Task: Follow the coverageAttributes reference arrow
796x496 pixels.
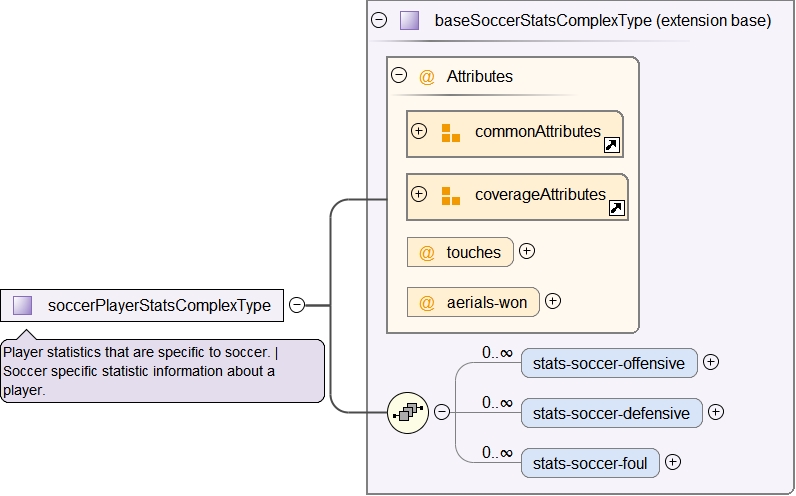Action: point(617,209)
